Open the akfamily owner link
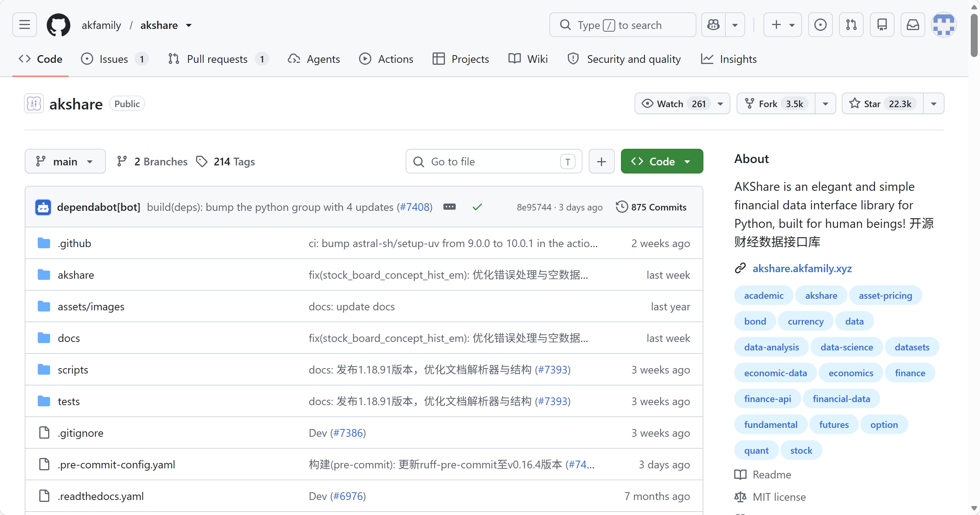 tap(101, 25)
